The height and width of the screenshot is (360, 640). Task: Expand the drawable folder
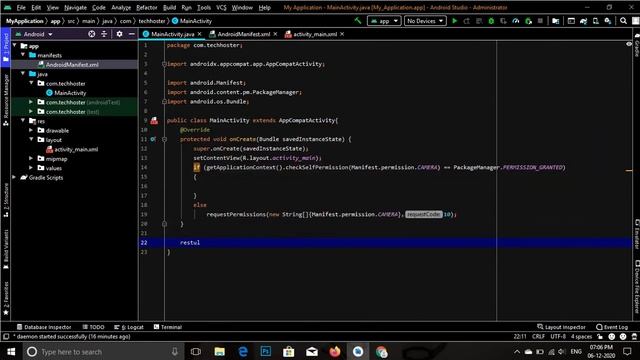pos(31,130)
